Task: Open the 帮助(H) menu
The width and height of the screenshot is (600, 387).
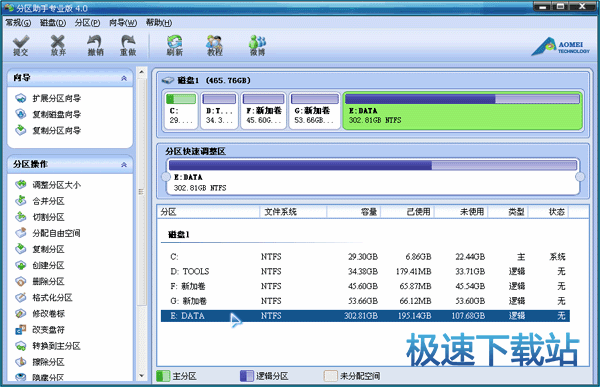Action: [x=159, y=23]
